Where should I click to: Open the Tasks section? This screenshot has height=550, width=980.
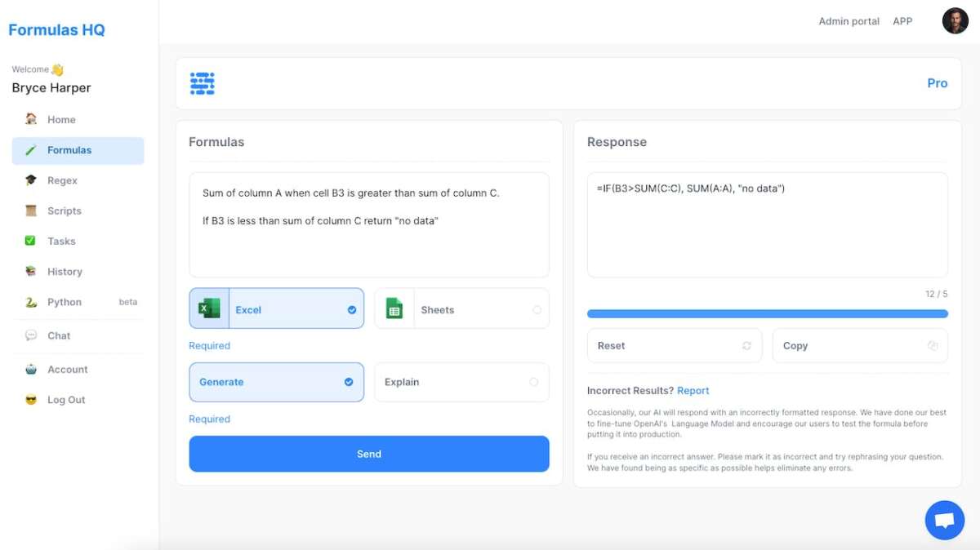pyautogui.click(x=60, y=241)
